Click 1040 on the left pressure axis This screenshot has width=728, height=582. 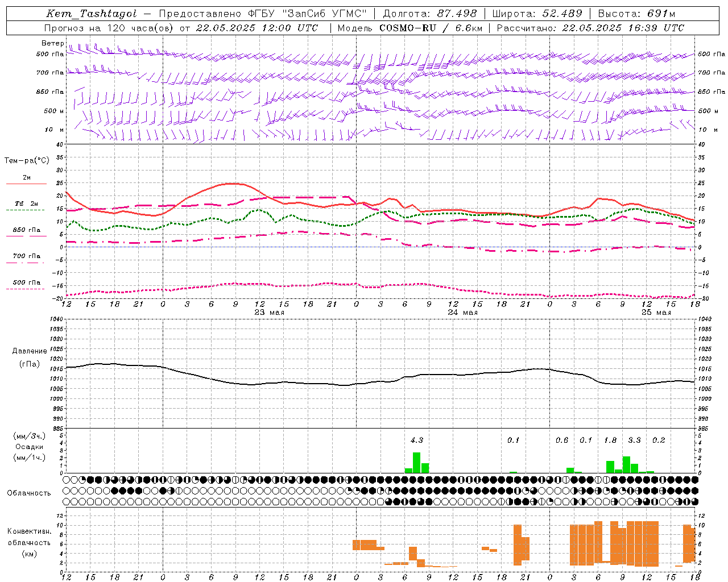(57, 319)
